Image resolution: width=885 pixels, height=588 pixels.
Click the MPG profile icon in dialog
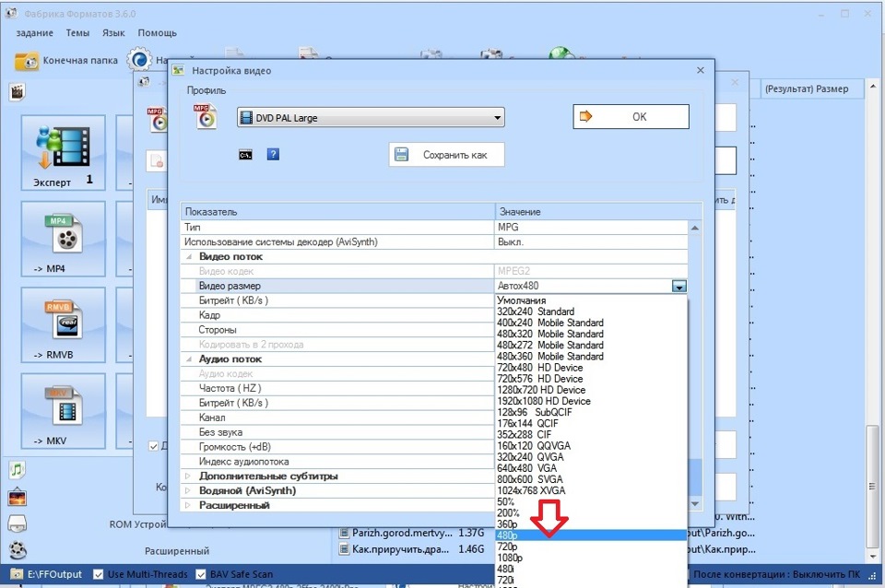(206, 117)
